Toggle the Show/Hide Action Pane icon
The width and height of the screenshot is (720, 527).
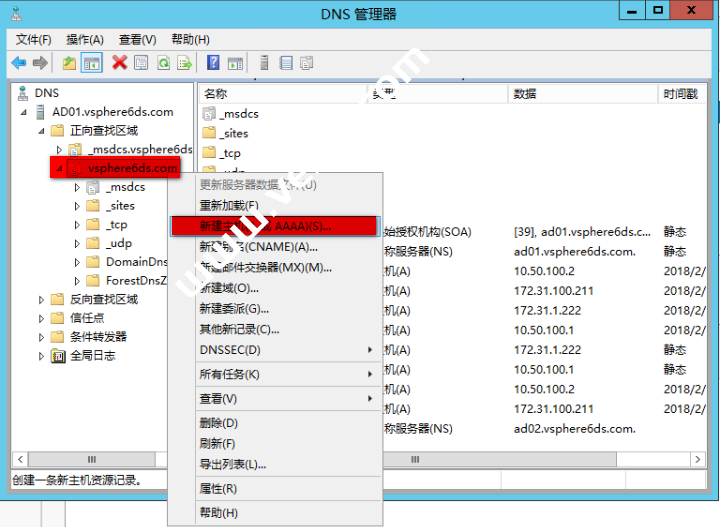coord(235,63)
